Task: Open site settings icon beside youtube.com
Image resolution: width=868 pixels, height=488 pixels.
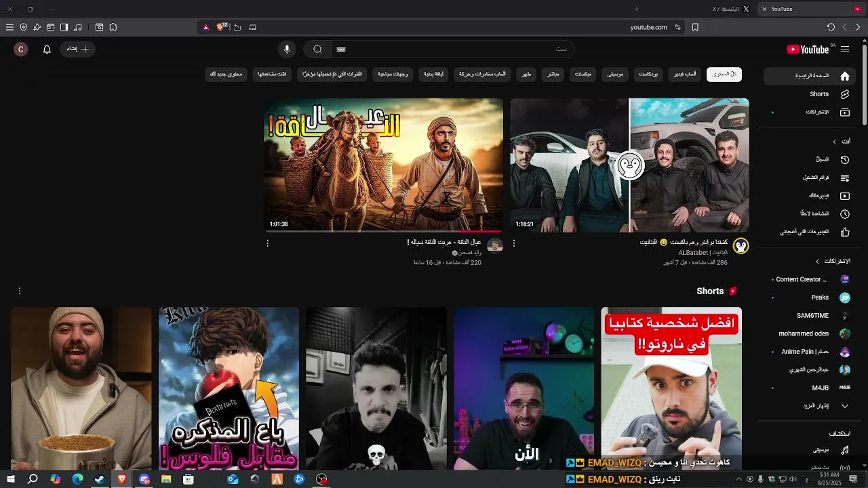Action: (x=677, y=27)
